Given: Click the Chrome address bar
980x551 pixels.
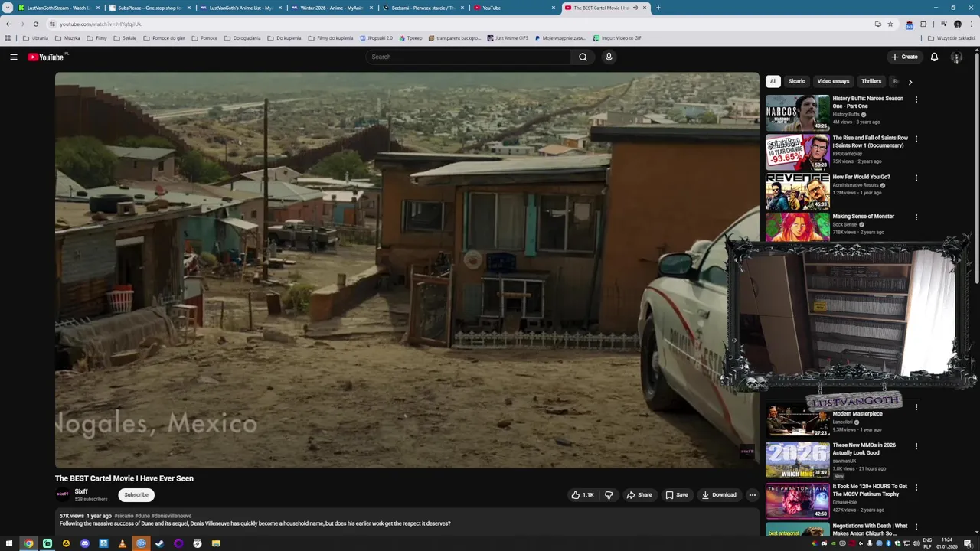Looking at the screenshot, I should [x=459, y=24].
